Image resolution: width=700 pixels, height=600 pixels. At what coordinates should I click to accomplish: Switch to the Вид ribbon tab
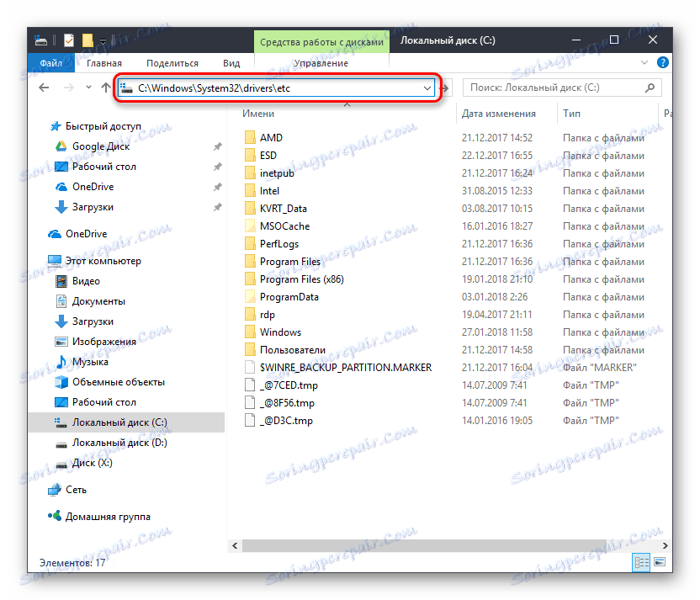point(231,62)
